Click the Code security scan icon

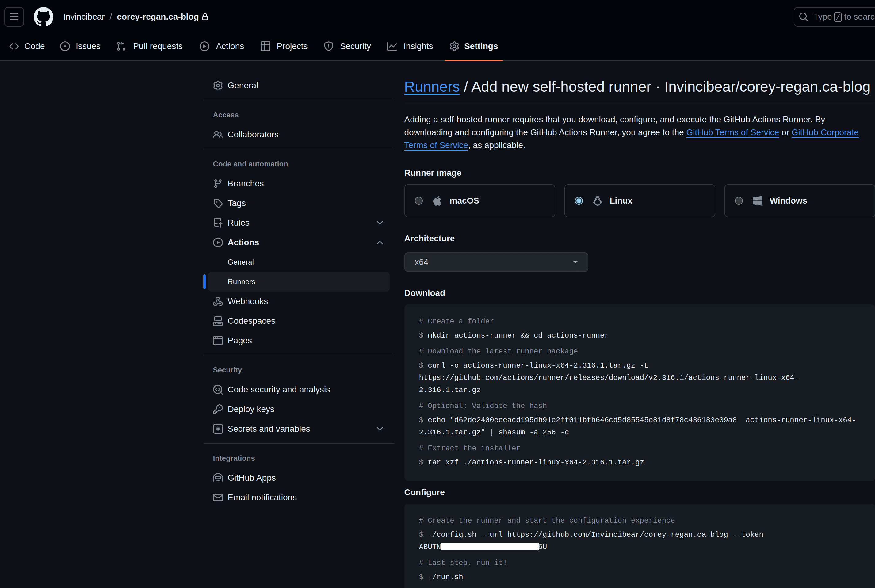click(218, 390)
